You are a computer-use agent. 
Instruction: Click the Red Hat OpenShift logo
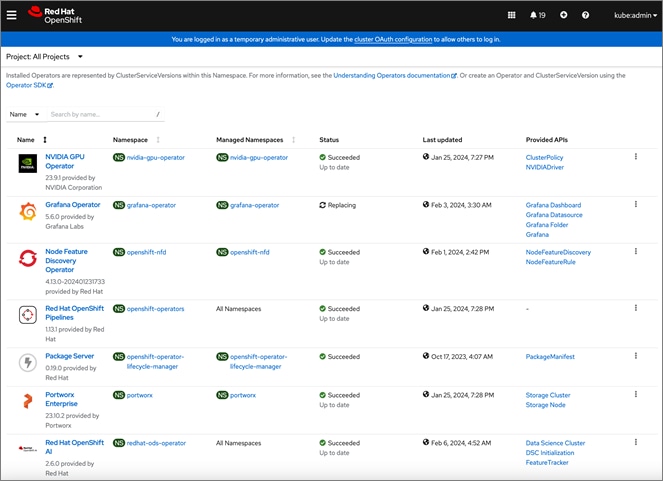(x=55, y=15)
